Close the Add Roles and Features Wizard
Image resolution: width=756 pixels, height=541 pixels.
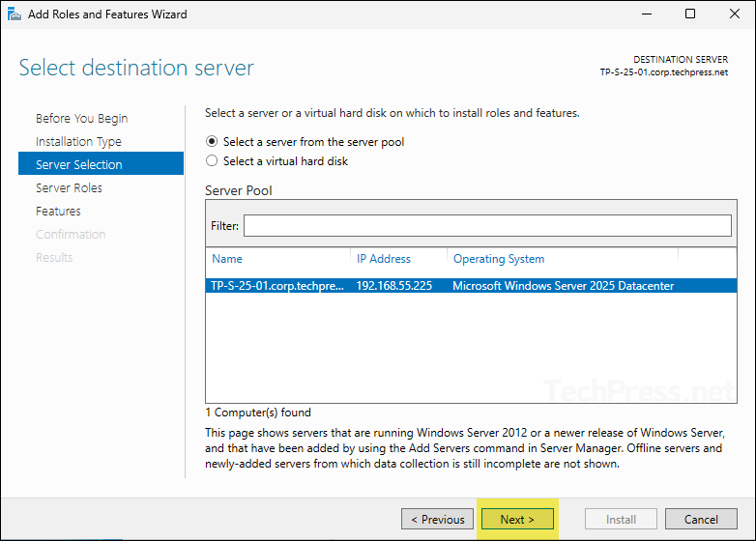click(x=734, y=14)
